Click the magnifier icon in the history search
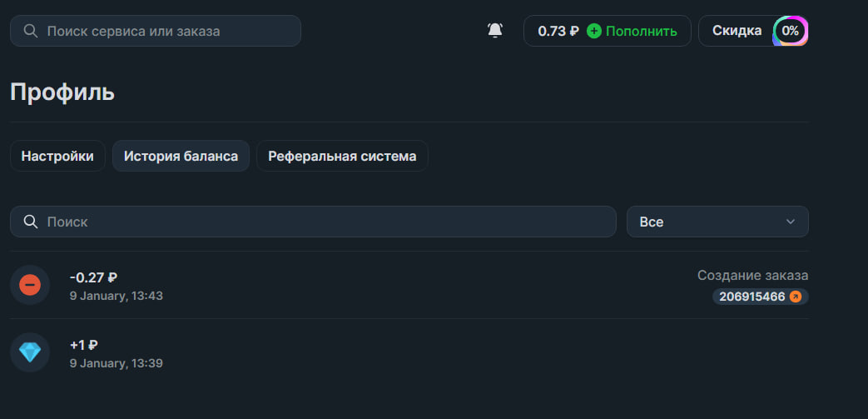This screenshot has height=419, width=868. (31, 222)
